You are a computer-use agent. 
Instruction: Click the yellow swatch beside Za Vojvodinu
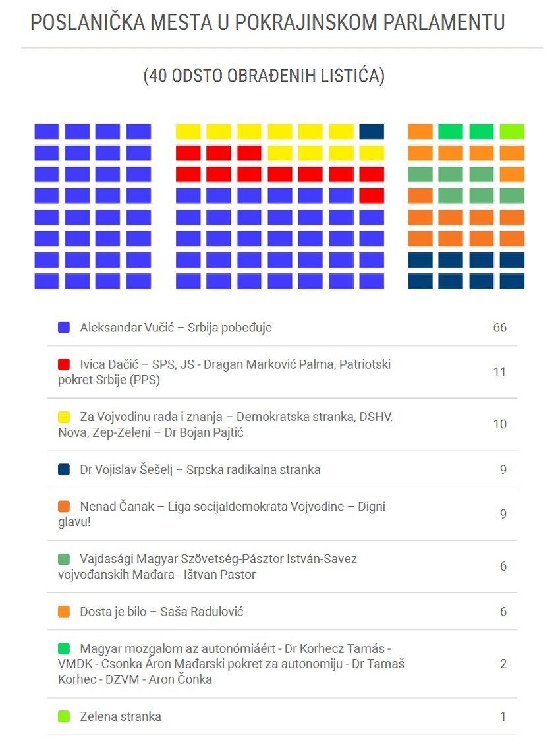(x=64, y=417)
